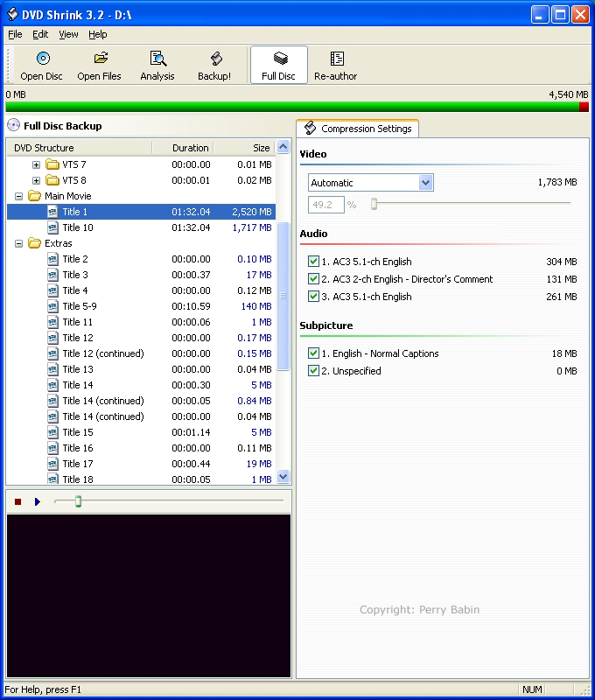Open the Edit menu

[40, 34]
